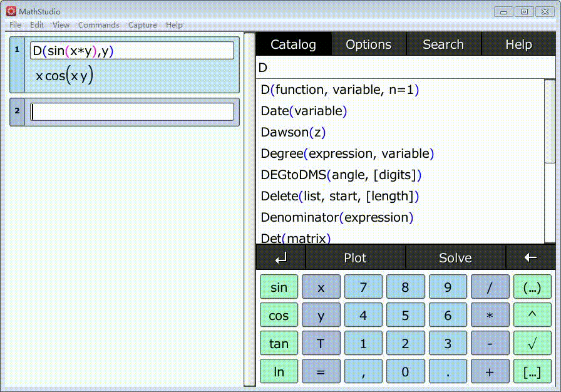Image resolution: width=561 pixels, height=392 pixels.
Task: Insert square root symbol from keypad
Action: pos(532,343)
